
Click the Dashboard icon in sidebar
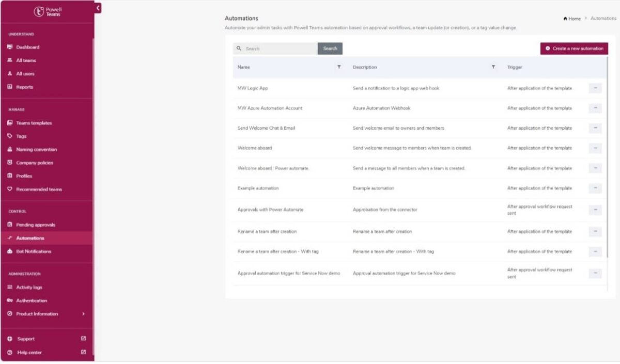10,47
